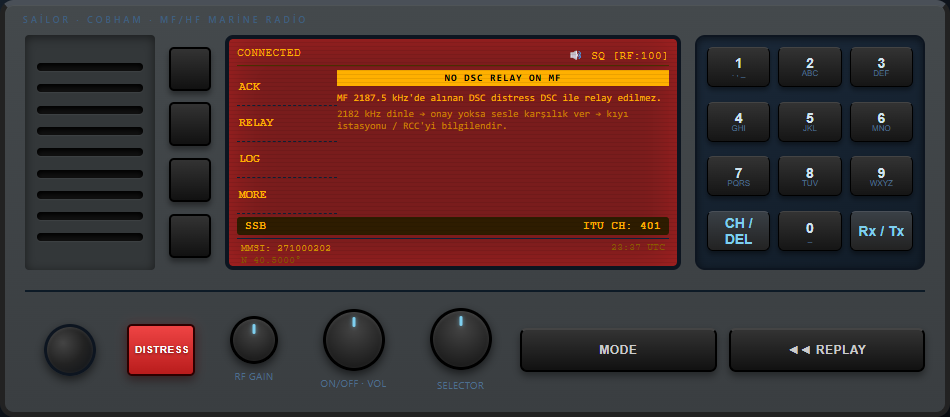Image resolution: width=950 pixels, height=417 pixels.
Task: Click the soft key beside RELAY
Action: click(190, 124)
